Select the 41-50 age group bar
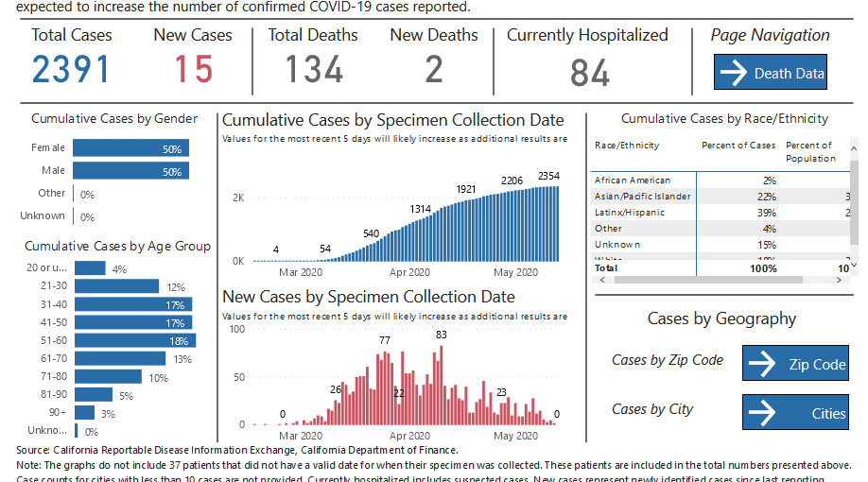The width and height of the screenshot is (868, 482). pos(133,322)
